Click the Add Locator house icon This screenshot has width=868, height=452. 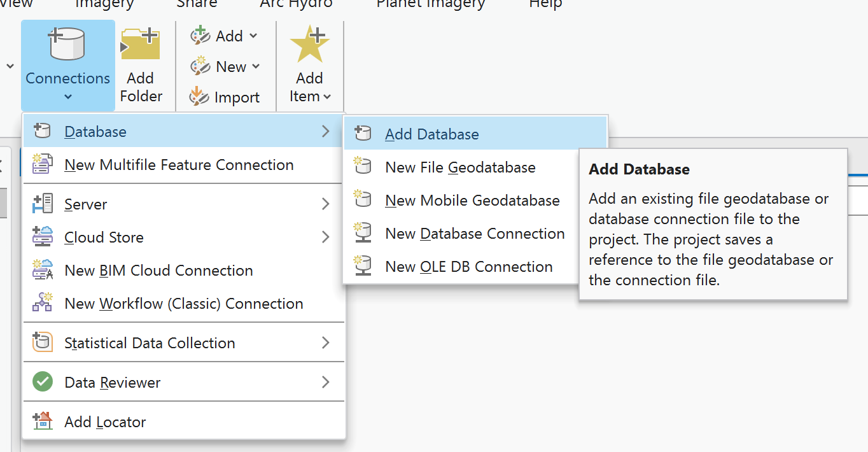pos(43,422)
